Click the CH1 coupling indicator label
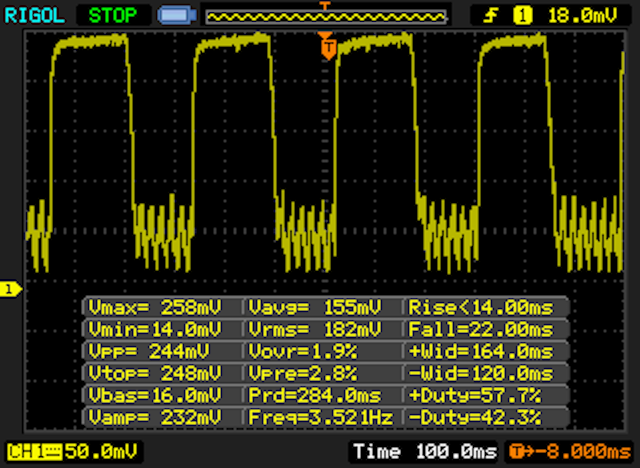Screen dimensions: 640x468 [34, 452]
